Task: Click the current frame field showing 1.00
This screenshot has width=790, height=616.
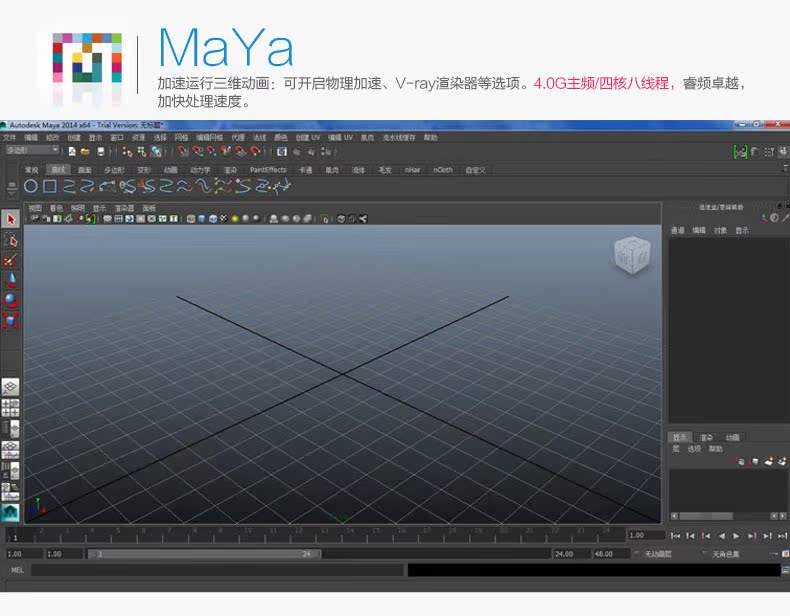Action: [x=646, y=535]
